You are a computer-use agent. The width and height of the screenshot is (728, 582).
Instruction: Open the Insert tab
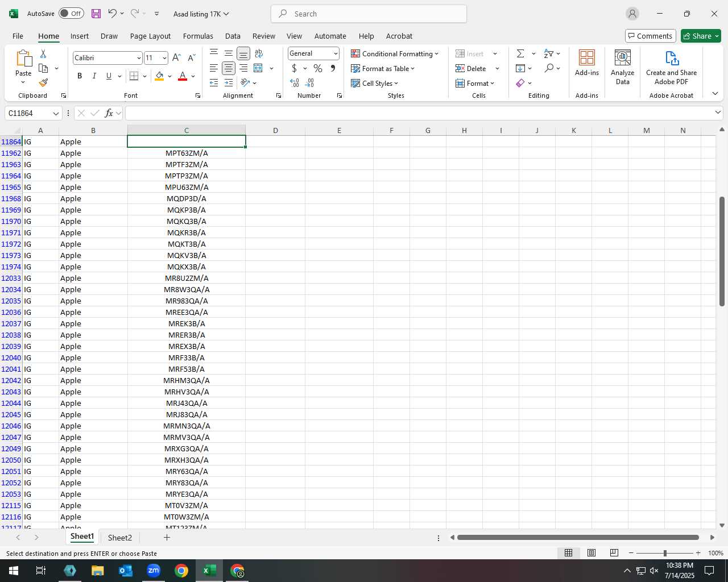pyautogui.click(x=80, y=36)
